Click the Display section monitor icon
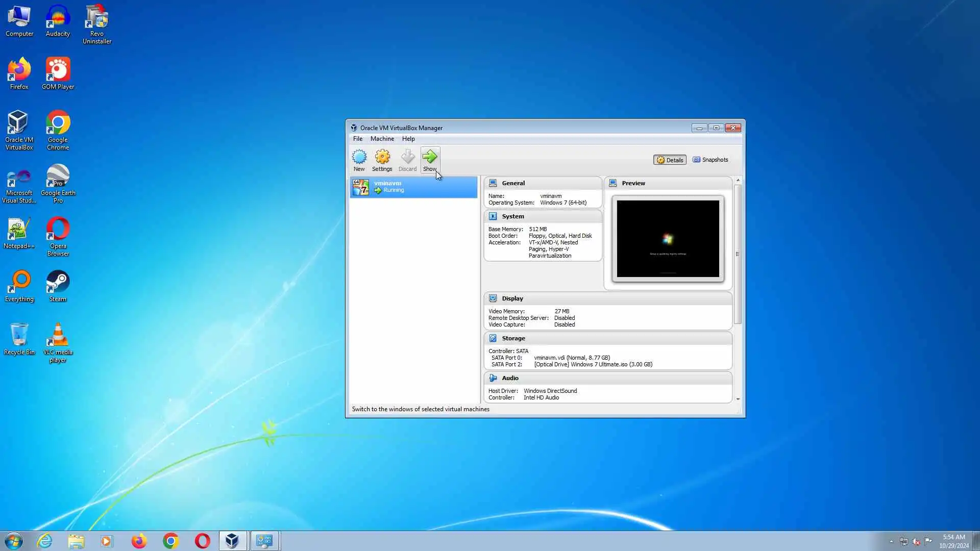This screenshot has width=980, height=551. (493, 298)
